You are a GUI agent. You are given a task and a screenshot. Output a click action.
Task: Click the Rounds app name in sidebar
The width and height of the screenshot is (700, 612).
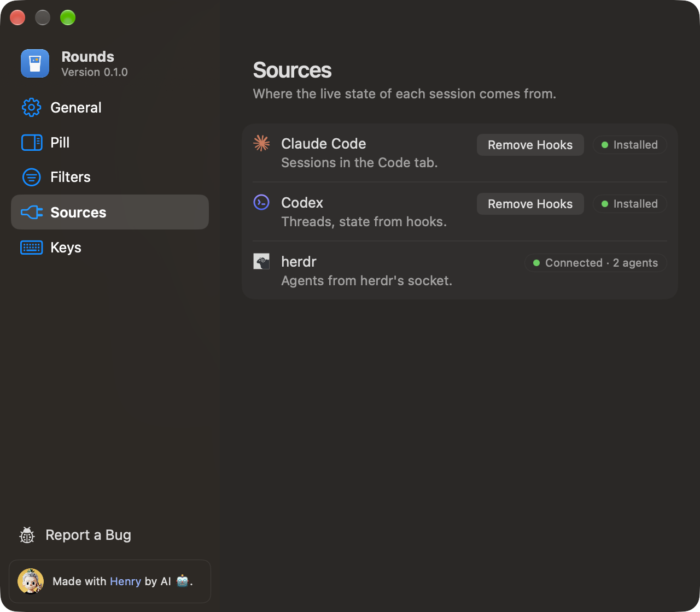(x=88, y=57)
